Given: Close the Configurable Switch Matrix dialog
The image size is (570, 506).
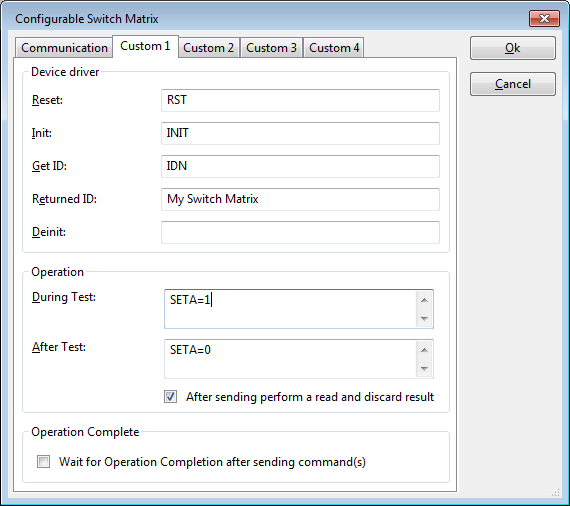Looking at the screenshot, I should pyautogui.click(x=544, y=18).
